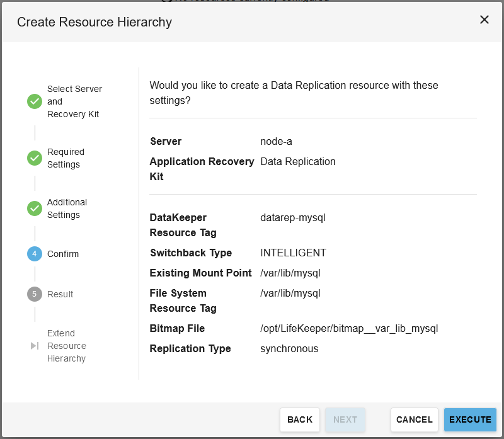
Task: Click the datarep-mysql resource tag value
Action: point(293,217)
